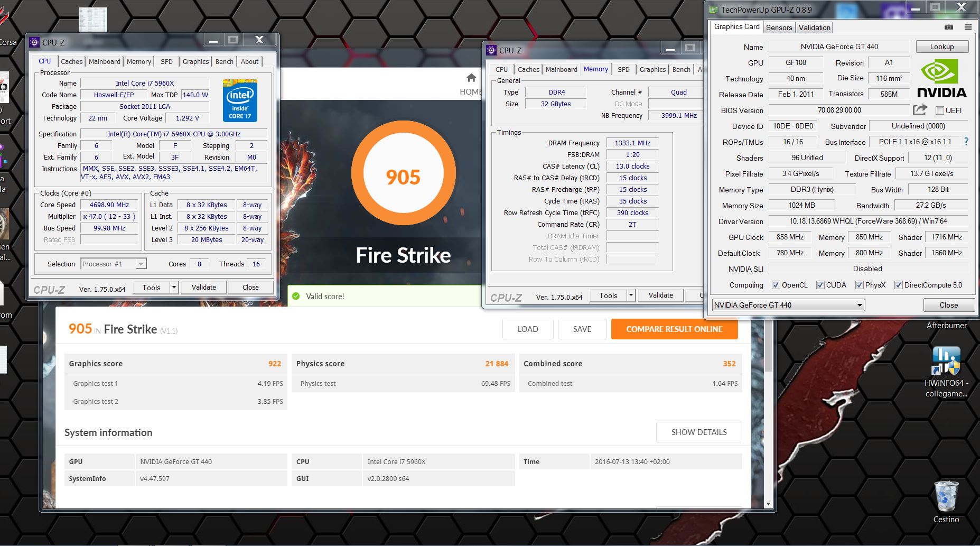Toggle the PhysX computing checkbox
Viewport: 980px width, 546px height.
point(859,285)
